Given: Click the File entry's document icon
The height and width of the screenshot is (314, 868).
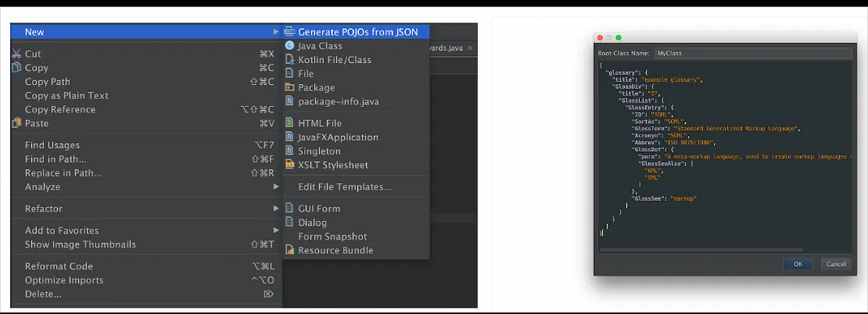Looking at the screenshot, I should click(290, 73).
